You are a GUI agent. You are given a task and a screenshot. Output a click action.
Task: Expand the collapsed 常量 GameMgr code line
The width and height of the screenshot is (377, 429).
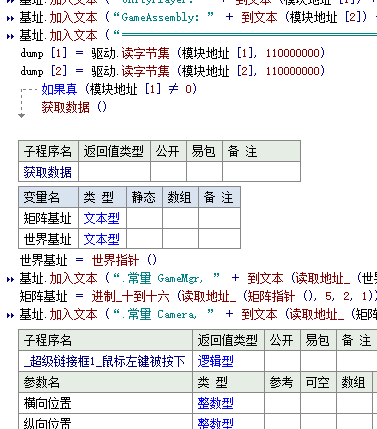pos(10,279)
